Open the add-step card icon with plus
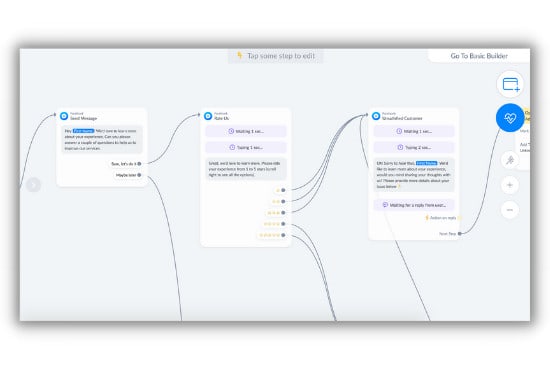The width and height of the screenshot is (550, 370). [510, 84]
